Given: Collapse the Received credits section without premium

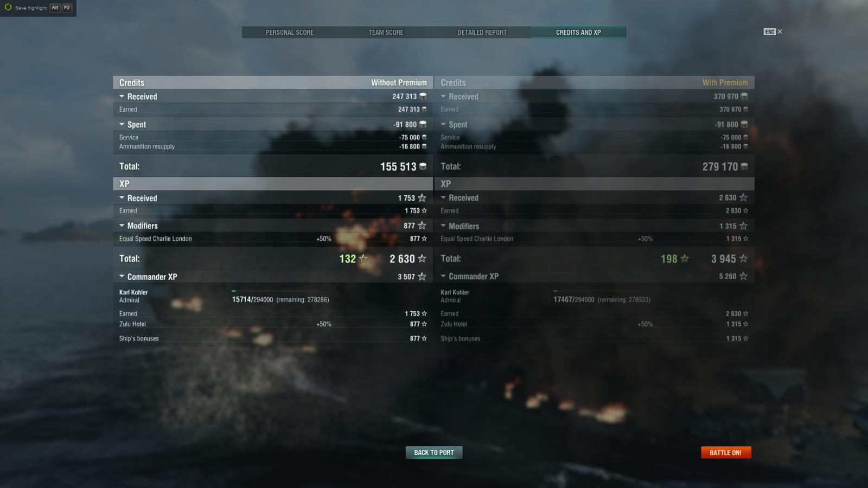Looking at the screenshot, I should (122, 97).
